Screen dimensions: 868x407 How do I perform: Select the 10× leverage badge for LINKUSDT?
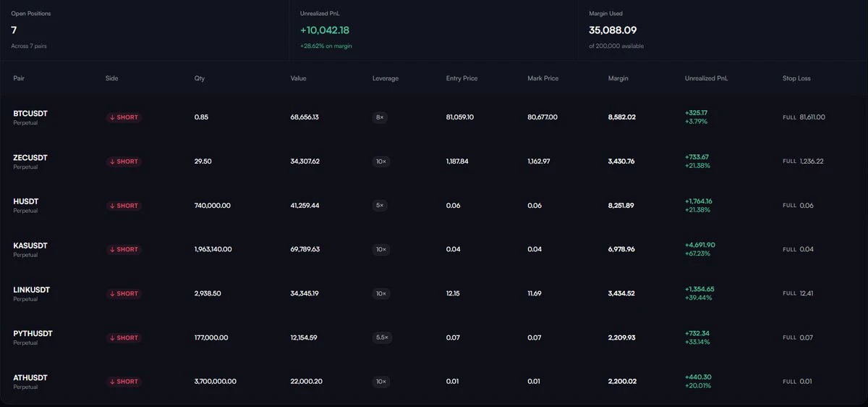[x=381, y=293]
